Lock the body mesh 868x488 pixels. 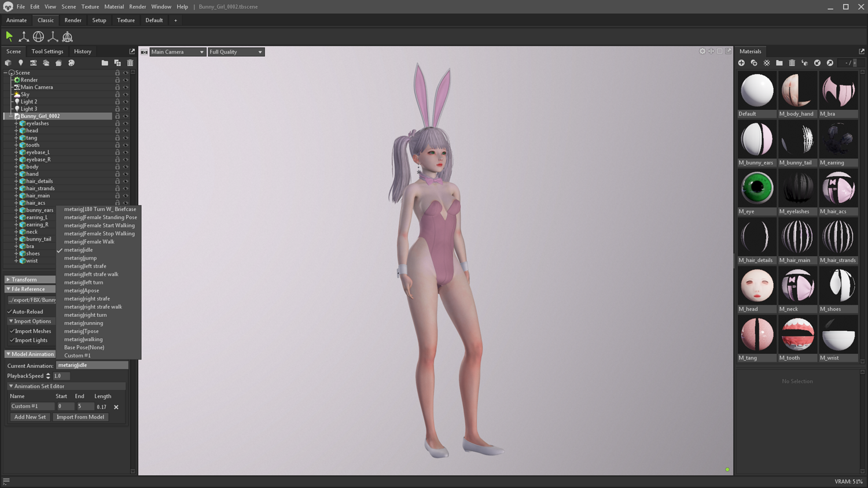[117, 167]
